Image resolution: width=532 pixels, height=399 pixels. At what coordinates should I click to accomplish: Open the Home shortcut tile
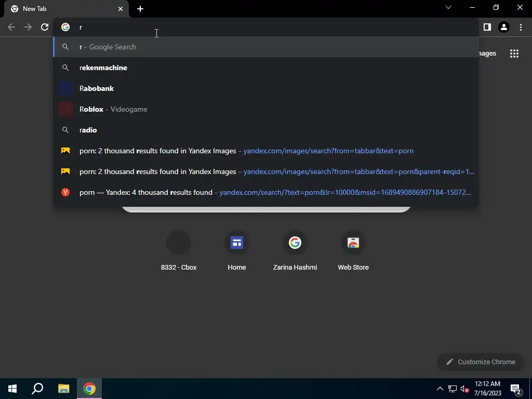[x=237, y=251]
